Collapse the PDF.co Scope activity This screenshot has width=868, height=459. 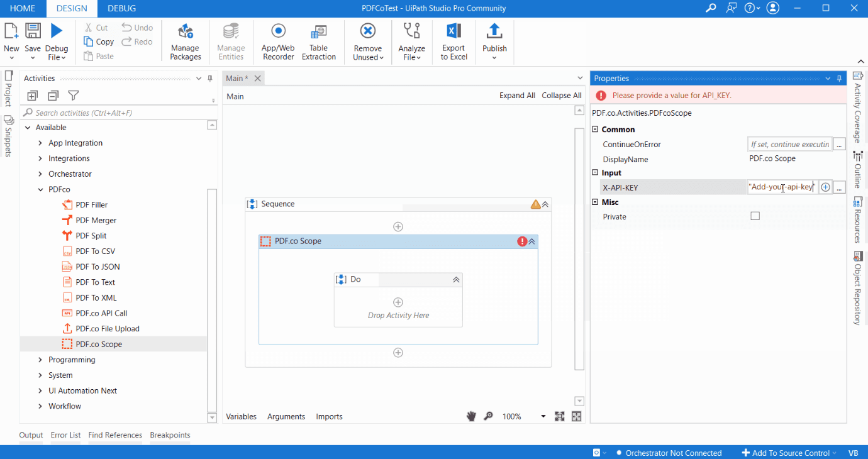pos(531,241)
